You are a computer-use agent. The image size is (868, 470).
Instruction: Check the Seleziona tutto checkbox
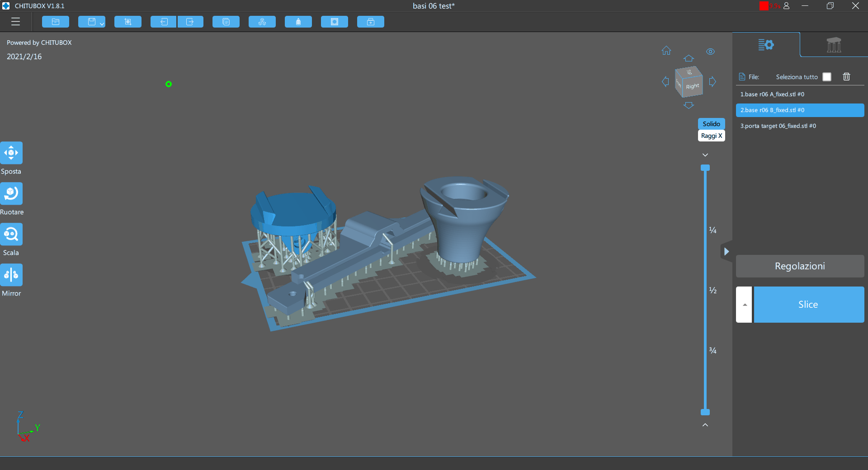click(x=827, y=77)
